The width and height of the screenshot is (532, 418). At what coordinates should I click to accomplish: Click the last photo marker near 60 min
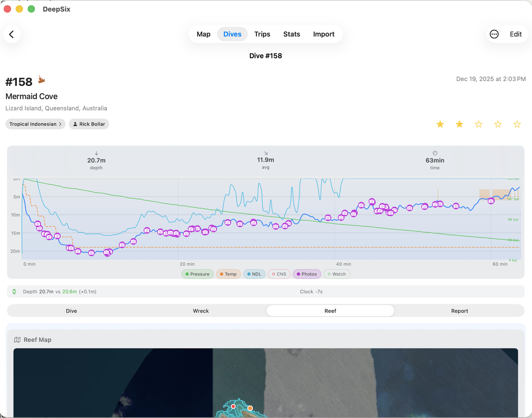point(491,201)
